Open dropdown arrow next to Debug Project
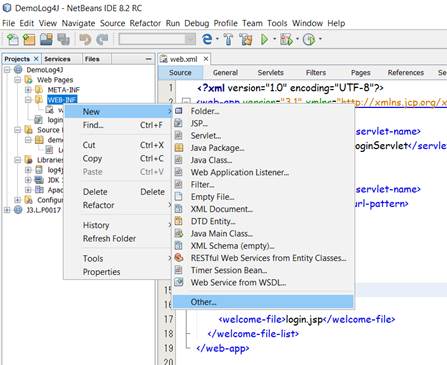Image resolution: width=447 pixels, height=365 pixels. (297, 39)
